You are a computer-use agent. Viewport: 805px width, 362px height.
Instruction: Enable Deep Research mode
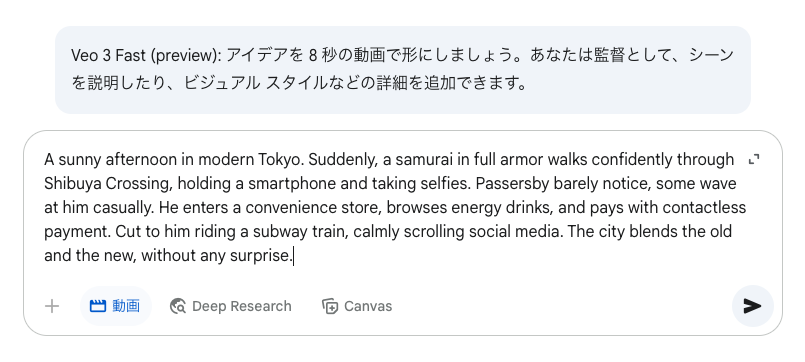coord(231,307)
